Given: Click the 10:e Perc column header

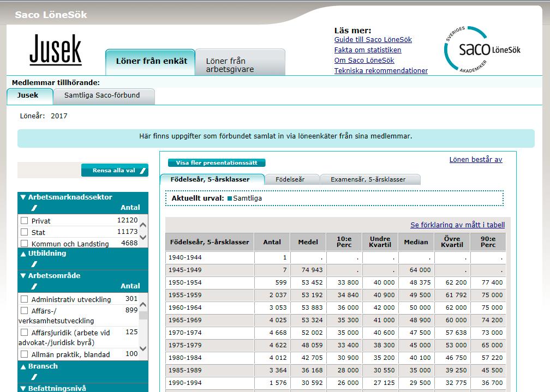Looking at the screenshot, I should coord(344,242).
